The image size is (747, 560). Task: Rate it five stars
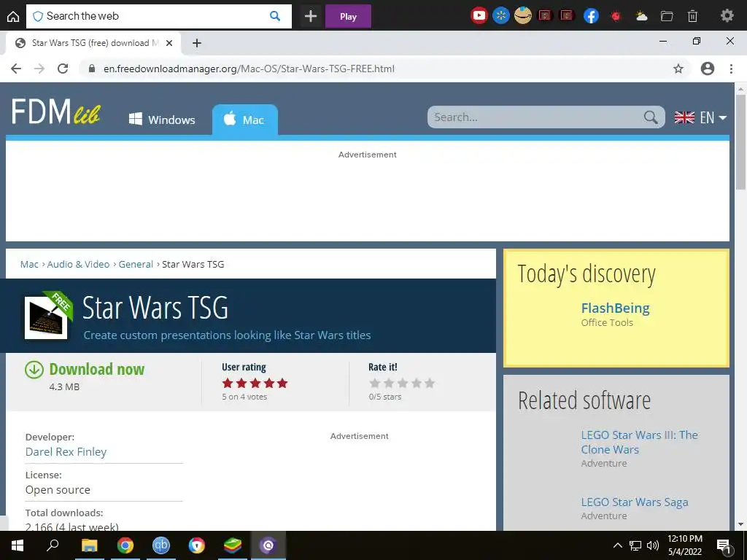[430, 384]
